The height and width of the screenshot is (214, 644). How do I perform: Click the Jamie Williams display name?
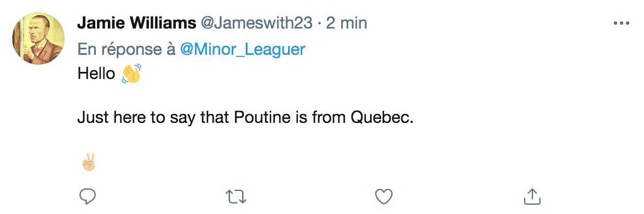136,24
